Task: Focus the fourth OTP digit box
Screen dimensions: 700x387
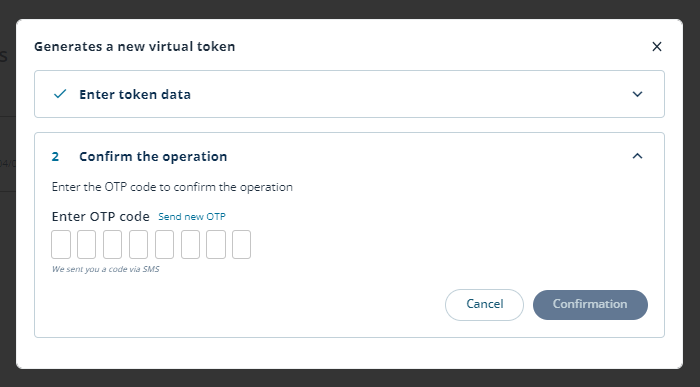Action: coord(138,245)
